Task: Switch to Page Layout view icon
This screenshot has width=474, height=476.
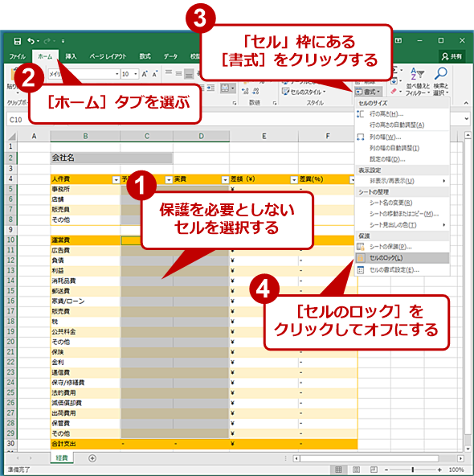Action: 357,470
